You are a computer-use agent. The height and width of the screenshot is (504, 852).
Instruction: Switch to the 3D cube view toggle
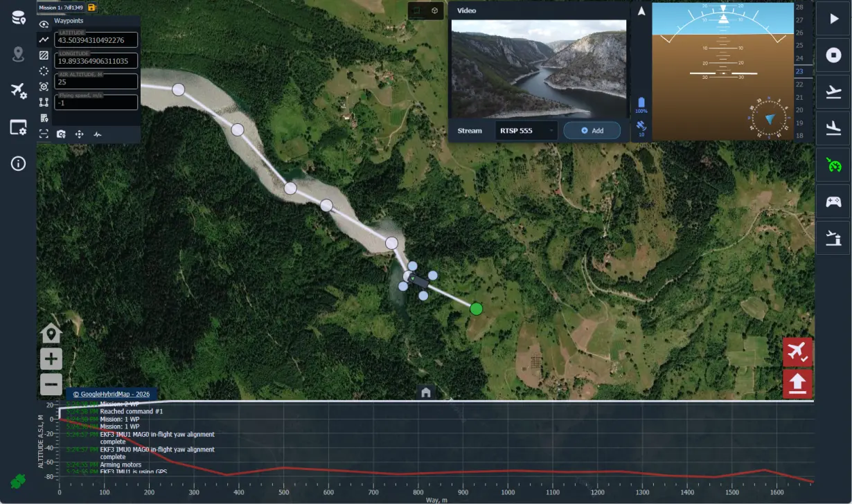434,10
